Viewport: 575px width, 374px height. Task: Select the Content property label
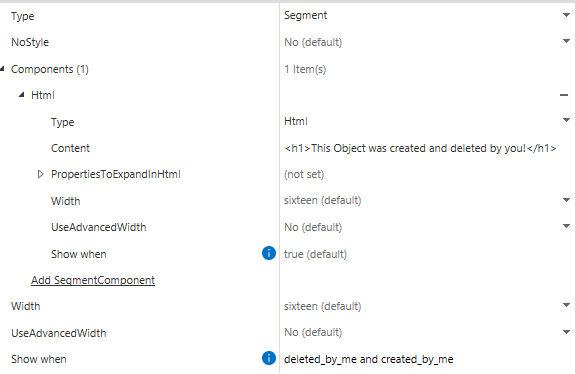70,148
